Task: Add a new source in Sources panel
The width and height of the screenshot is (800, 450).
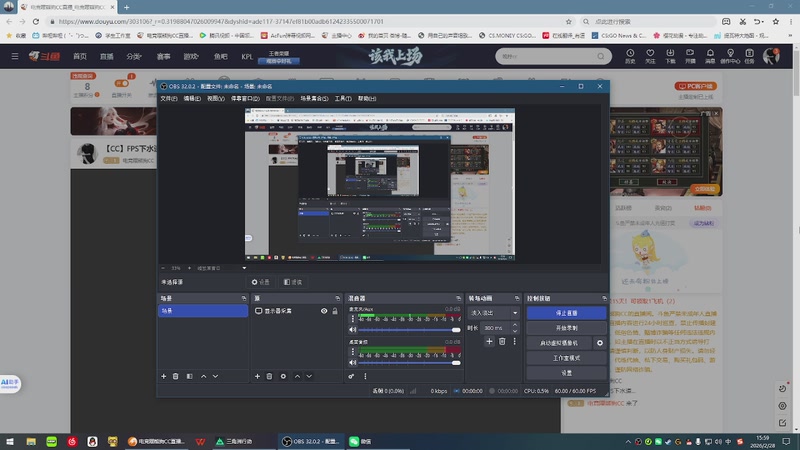Action: point(257,377)
